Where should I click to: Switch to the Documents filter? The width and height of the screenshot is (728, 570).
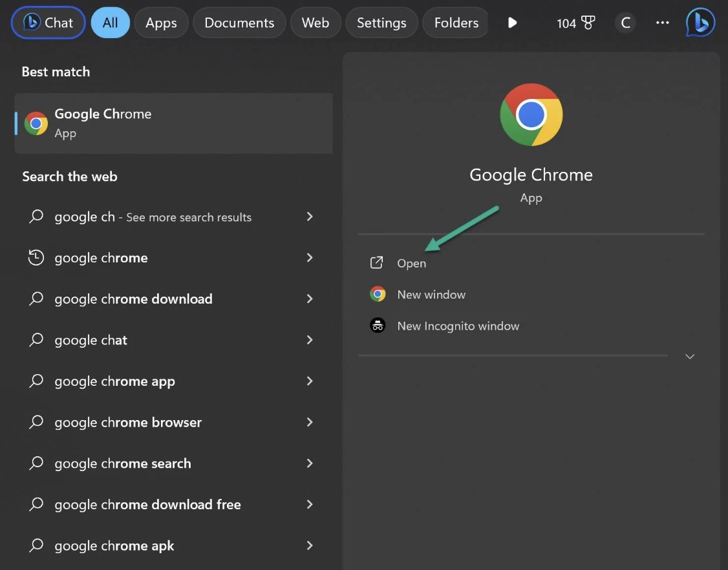tap(239, 22)
